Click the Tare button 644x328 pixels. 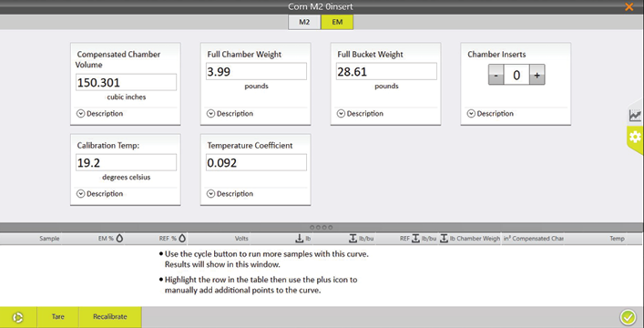[x=58, y=317]
